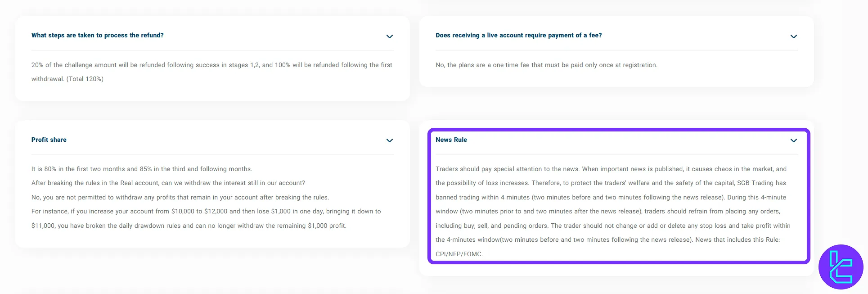This screenshot has width=868, height=294.
Task: Click the 20% challenge refund answer text
Action: pyautogui.click(x=211, y=65)
